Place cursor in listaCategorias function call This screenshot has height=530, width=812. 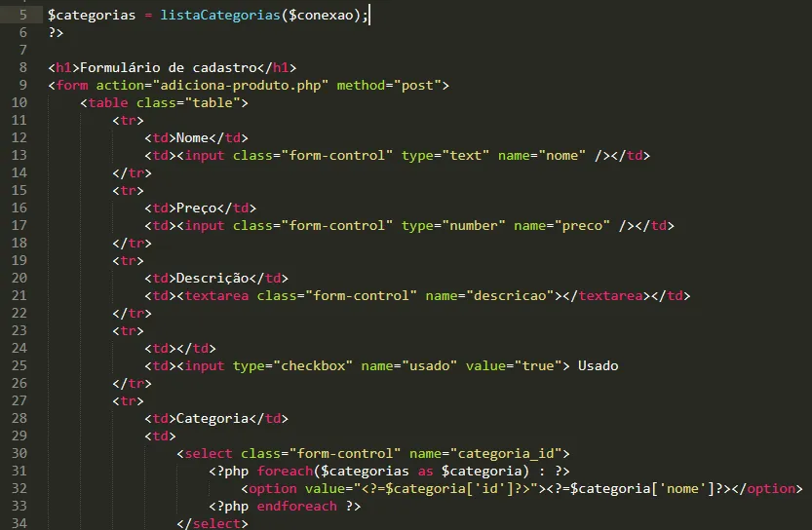point(220,15)
